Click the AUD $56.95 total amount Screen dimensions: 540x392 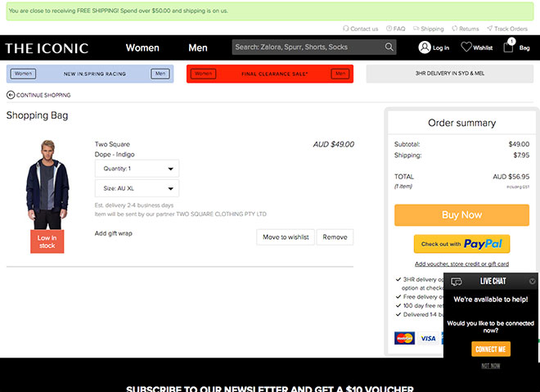[511, 177]
